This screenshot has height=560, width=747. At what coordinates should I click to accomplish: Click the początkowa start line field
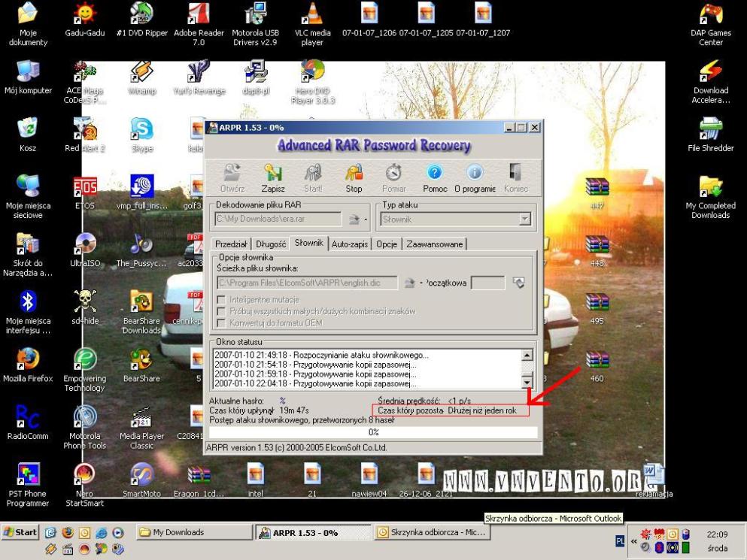click(x=487, y=283)
